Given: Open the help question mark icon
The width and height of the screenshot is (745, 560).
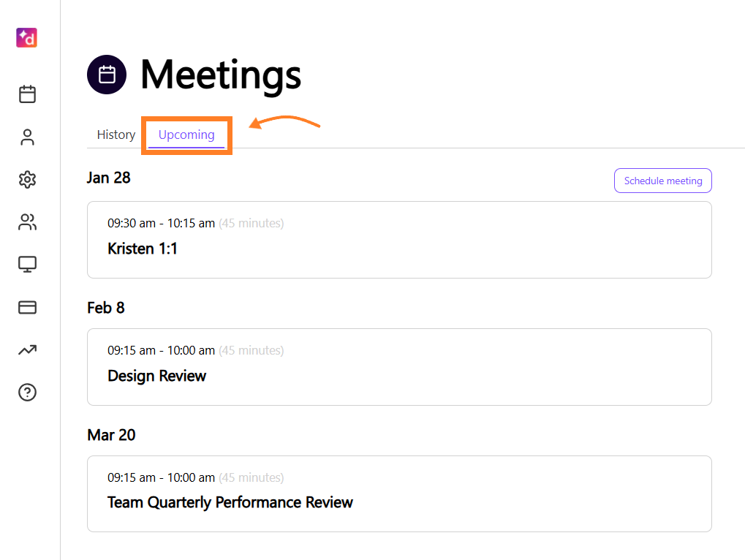Looking at the screenshot, I should tap(27, 393).
